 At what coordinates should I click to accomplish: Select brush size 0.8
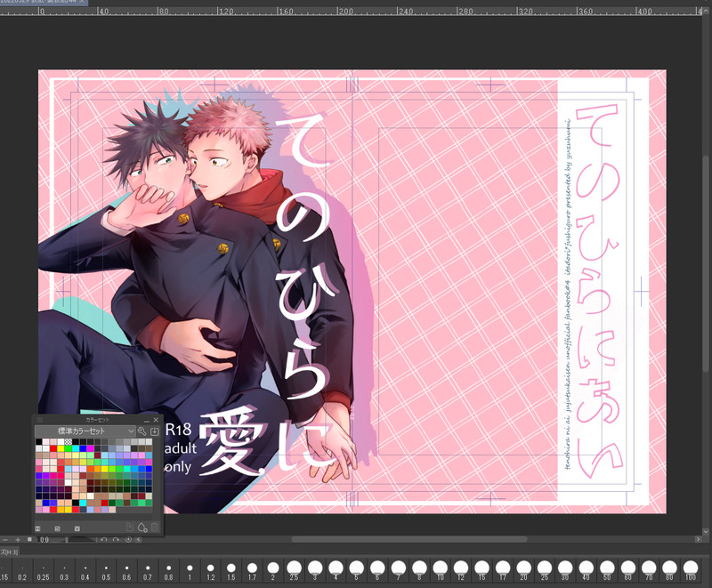(168, 571)
